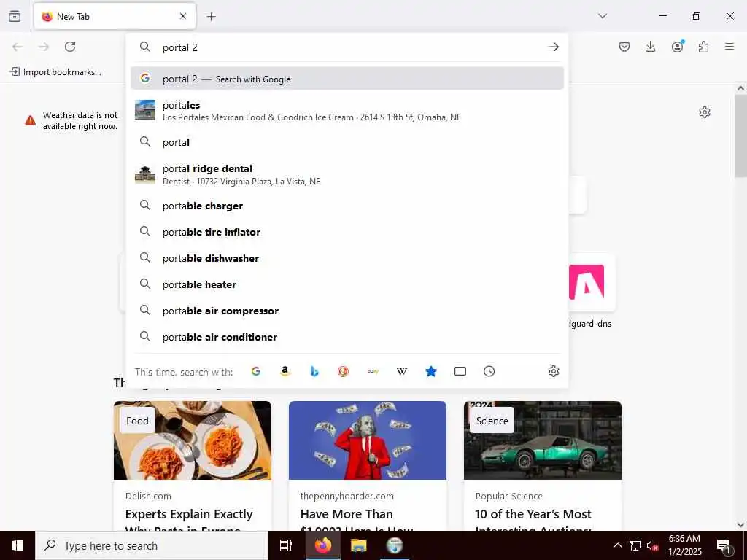Viewport: 747px width, 560px height.
Task: Open 'Have More Than' headline
Action: tap(347, 514)
